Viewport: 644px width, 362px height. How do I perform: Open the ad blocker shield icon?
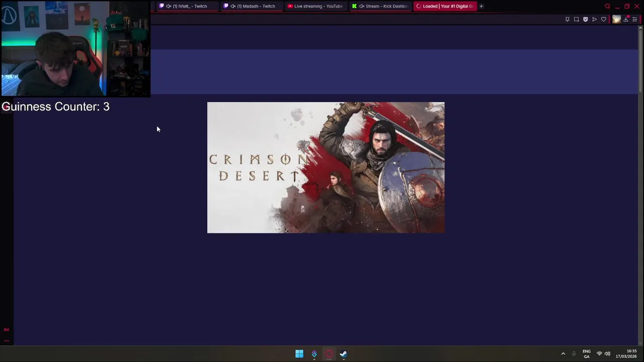(x=585, y=19)
